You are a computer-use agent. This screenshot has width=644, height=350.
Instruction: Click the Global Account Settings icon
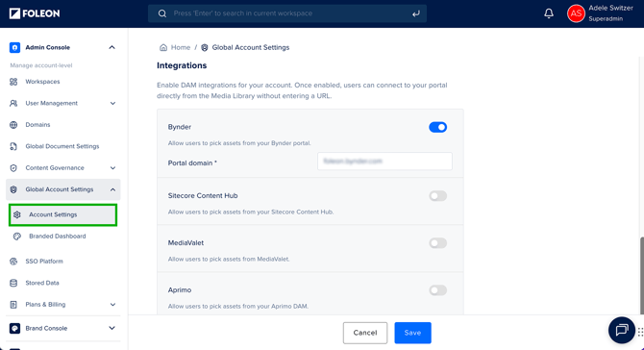[13, 189]
